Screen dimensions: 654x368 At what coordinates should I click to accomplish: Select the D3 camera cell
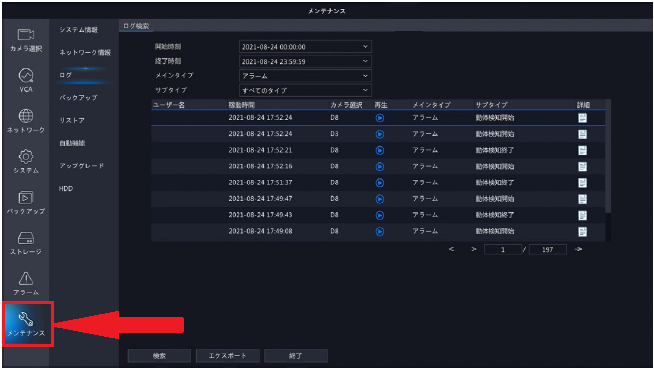[x=334, y=134]
